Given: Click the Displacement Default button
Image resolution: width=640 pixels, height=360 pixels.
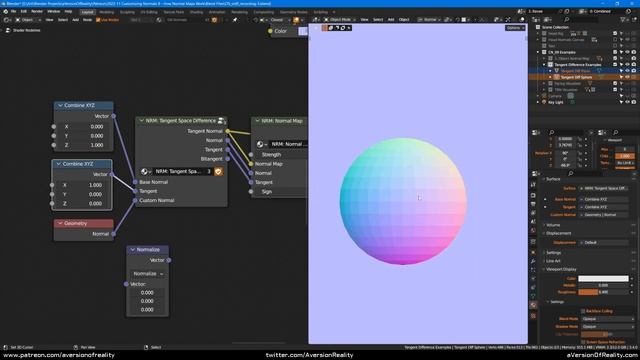Looking at the screenshot, I should [604, 242].
